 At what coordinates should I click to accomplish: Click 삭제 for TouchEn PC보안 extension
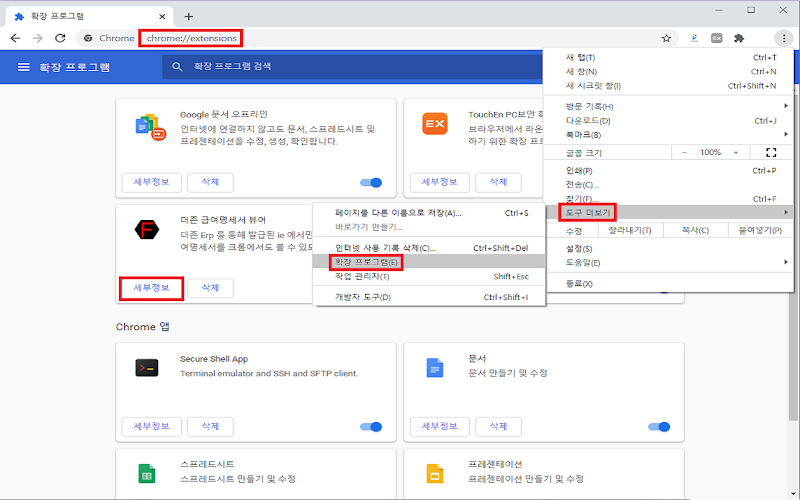click(498, 182)
